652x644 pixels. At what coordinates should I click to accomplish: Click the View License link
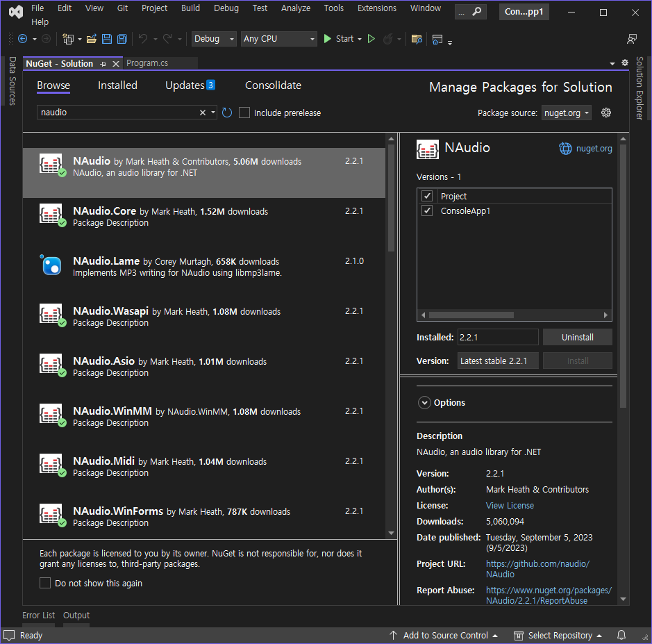(510, 506)
